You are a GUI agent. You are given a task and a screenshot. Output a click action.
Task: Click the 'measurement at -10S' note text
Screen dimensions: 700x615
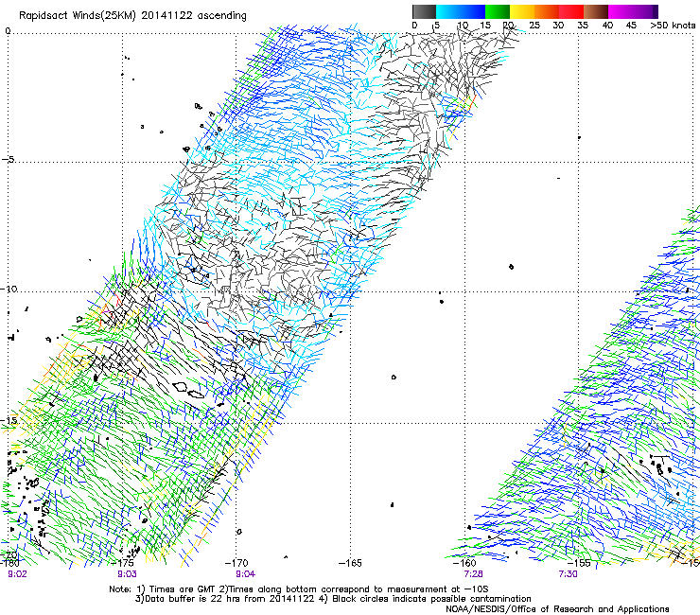point(438,589)
